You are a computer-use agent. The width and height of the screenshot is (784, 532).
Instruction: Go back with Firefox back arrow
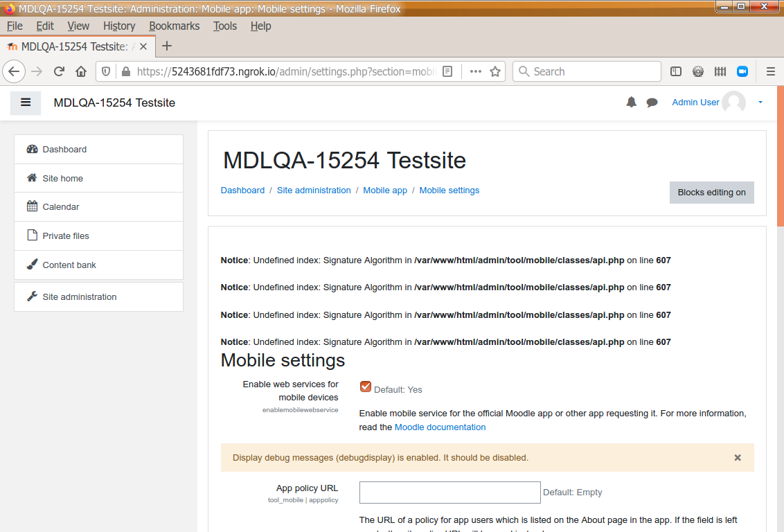(x=14, y=71)
